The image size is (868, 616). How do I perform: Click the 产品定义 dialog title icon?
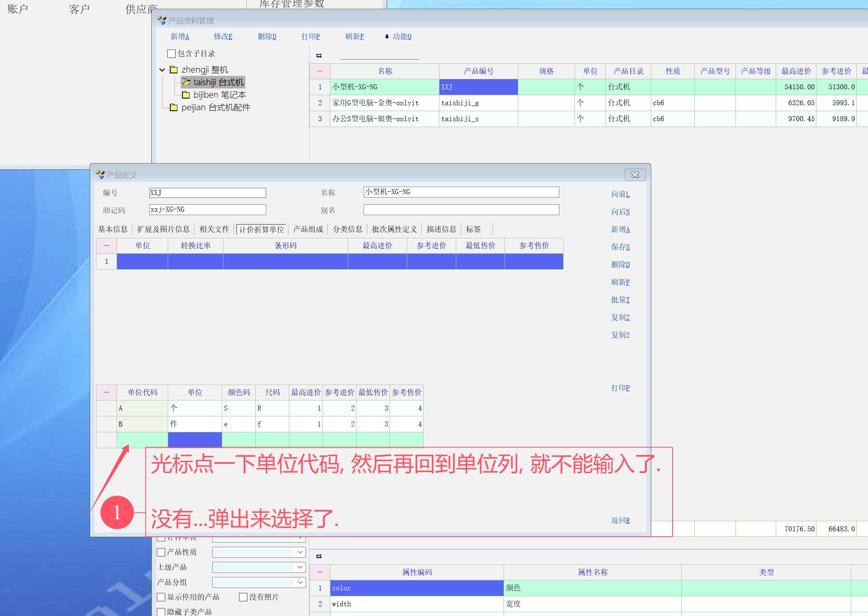point(100,174)
